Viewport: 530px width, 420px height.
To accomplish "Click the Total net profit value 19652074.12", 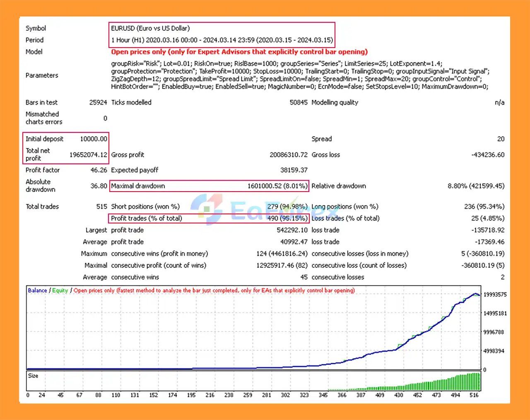I will point(88,155).
